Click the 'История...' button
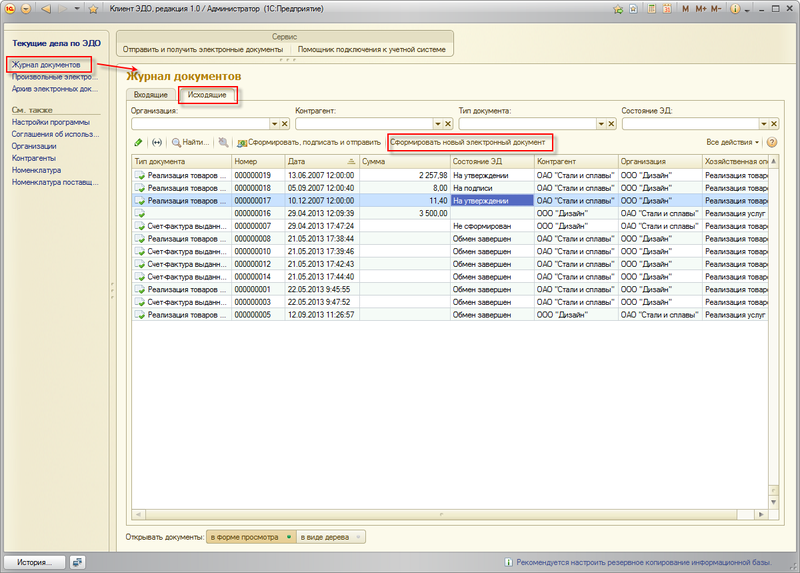Viewport: 800px width, 573px height. tap(34, 562)
